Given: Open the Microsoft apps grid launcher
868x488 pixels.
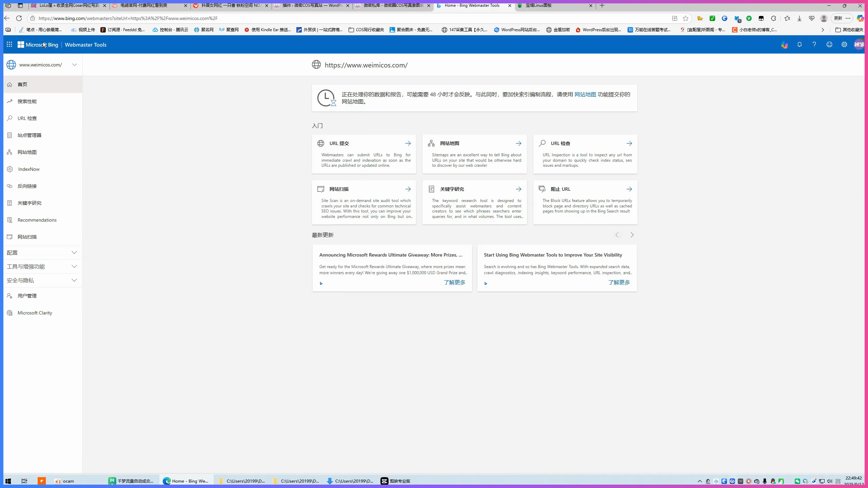Looking at the screenshot, I should tap(9, 44).
